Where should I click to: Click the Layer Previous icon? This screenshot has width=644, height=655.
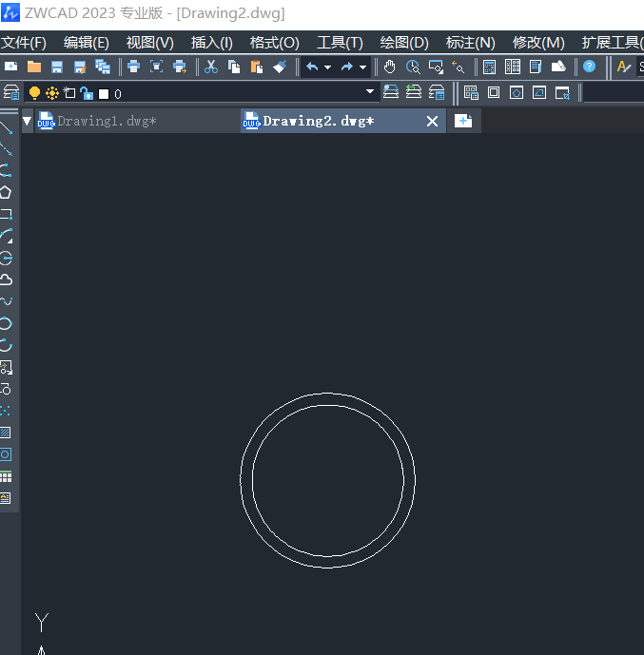click(414, 91)
